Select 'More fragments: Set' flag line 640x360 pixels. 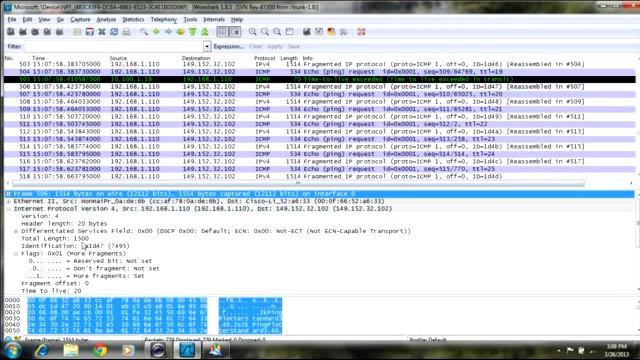(x=87, y=276)
